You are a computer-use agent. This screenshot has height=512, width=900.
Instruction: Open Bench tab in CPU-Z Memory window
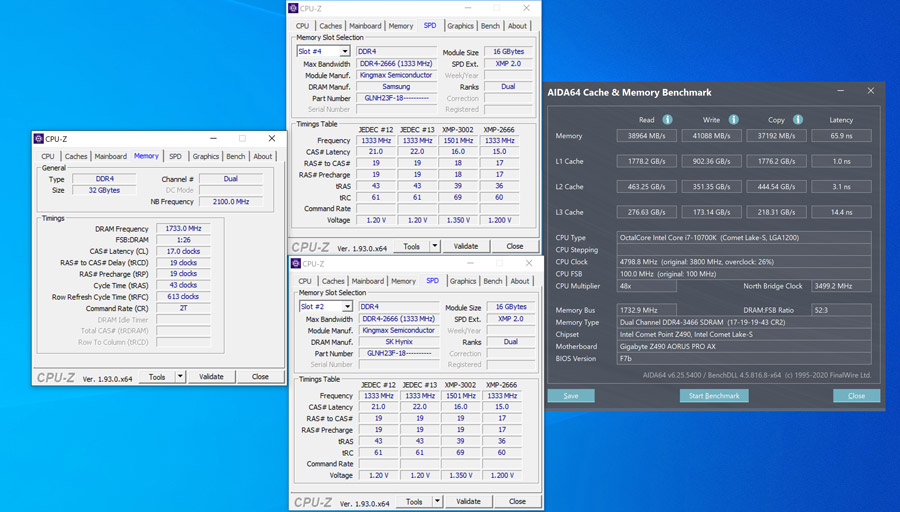click(235, 156)
